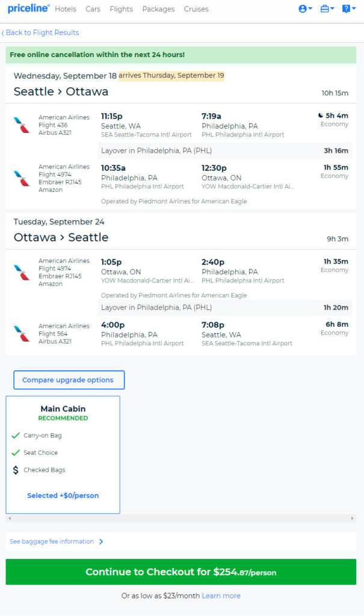Go to the Flights navigation item
Image resolution: width=364 pixels, height=616 pixels.
(x=121, y=9)
